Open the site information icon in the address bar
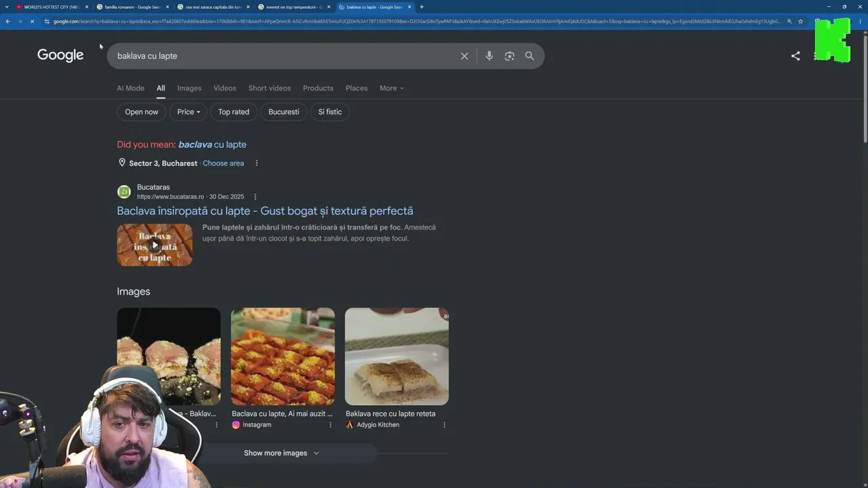The width and height of the screenshot is (868, 488). click(47, 22)
